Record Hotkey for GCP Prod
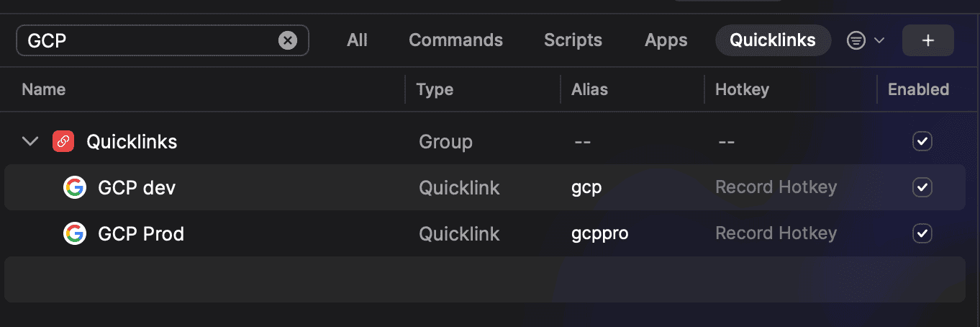Screen dimensions: 980x327 (776, 233)
